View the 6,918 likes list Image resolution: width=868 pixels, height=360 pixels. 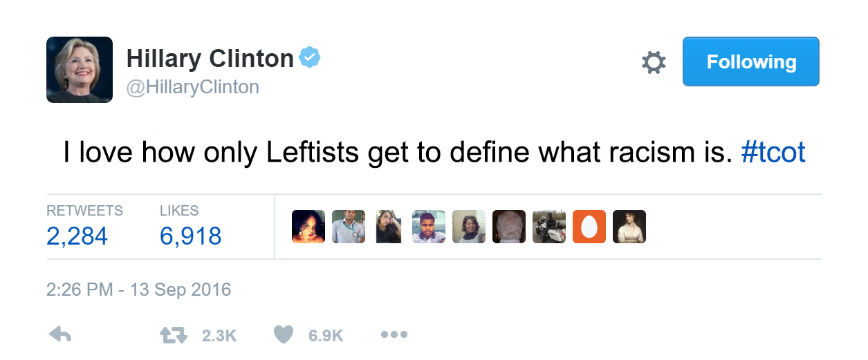(190, 236)
